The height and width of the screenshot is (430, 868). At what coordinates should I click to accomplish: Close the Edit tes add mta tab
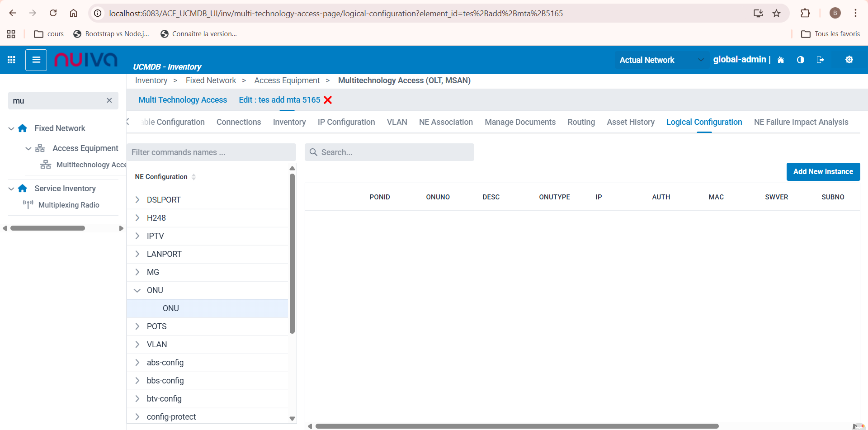coord(328,100)
